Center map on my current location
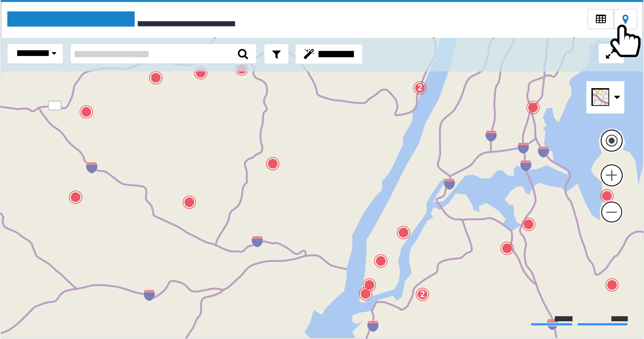The height and width of the screenshot is (339, 644). point(612,141)
